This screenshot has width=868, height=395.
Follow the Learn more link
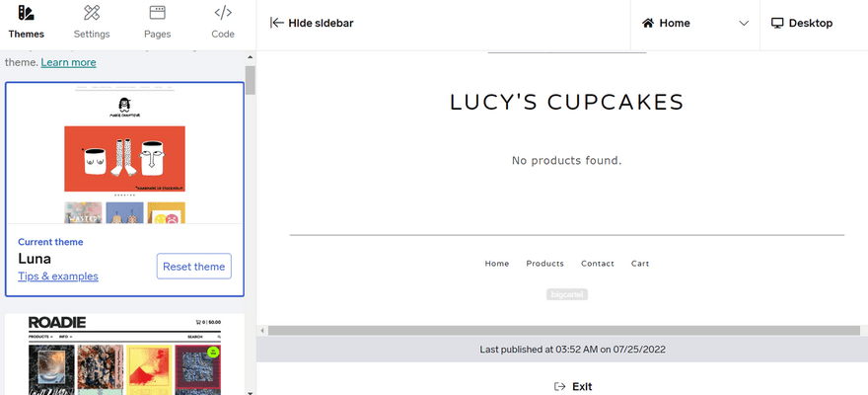coord(68,62)
